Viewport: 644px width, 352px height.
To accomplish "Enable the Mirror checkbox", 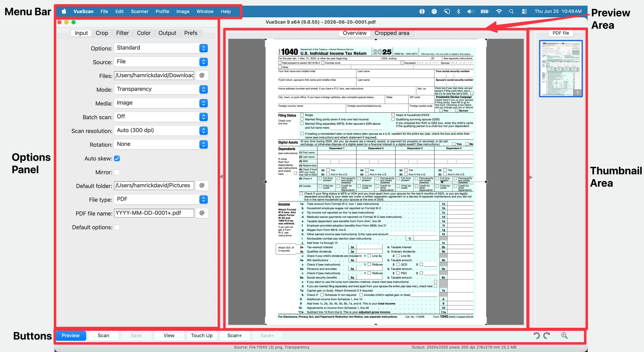I will (117, 172).
